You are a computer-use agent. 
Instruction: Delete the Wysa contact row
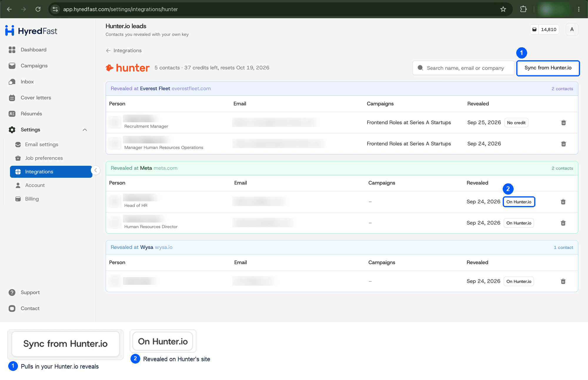click(563, 281)
